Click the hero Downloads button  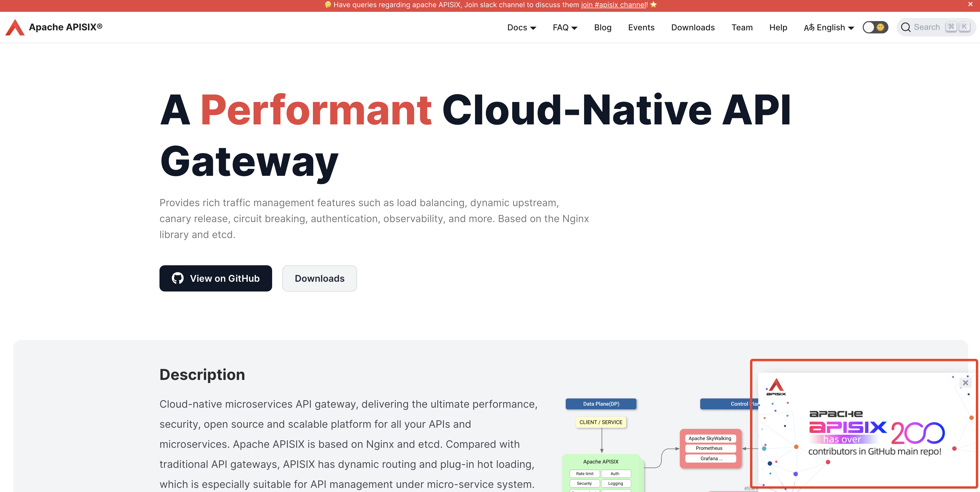pos(319,278)
